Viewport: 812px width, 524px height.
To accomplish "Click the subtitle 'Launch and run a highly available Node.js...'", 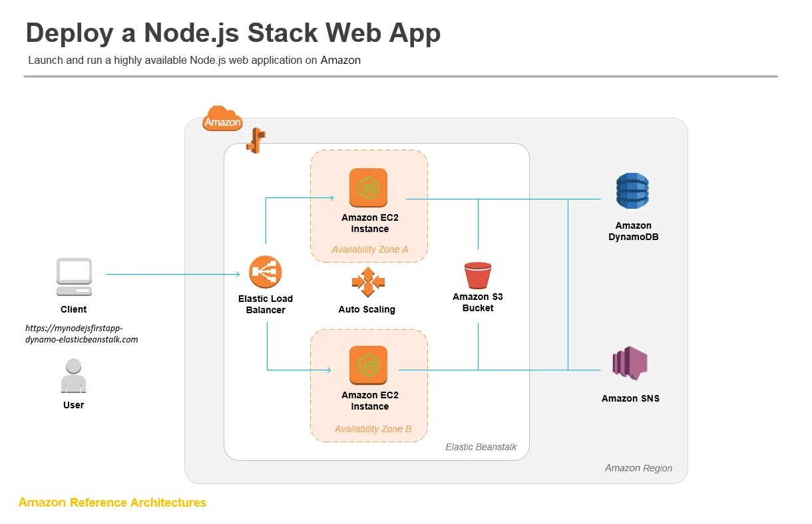I will pos(194,60).
